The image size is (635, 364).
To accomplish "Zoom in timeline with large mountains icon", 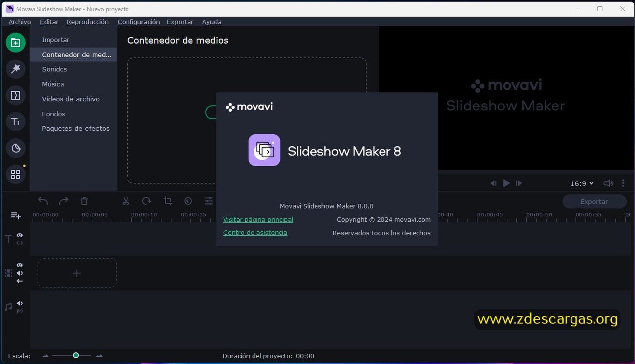I will pyautogui.click(x=99, y=356).
